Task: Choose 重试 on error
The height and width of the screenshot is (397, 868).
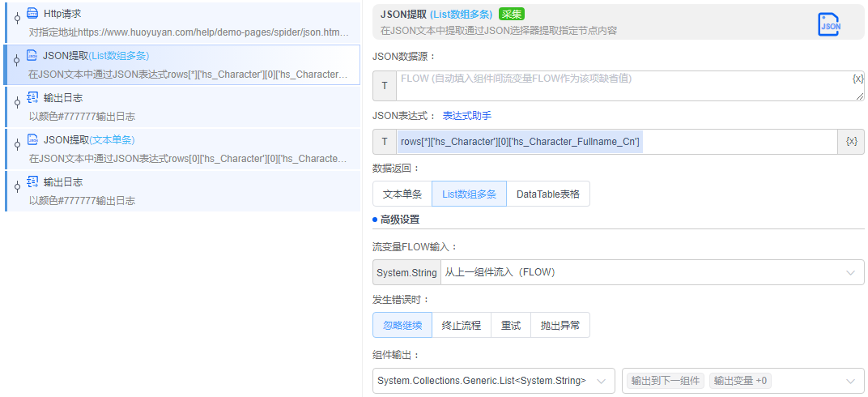Action: click(x=511, y=325)
